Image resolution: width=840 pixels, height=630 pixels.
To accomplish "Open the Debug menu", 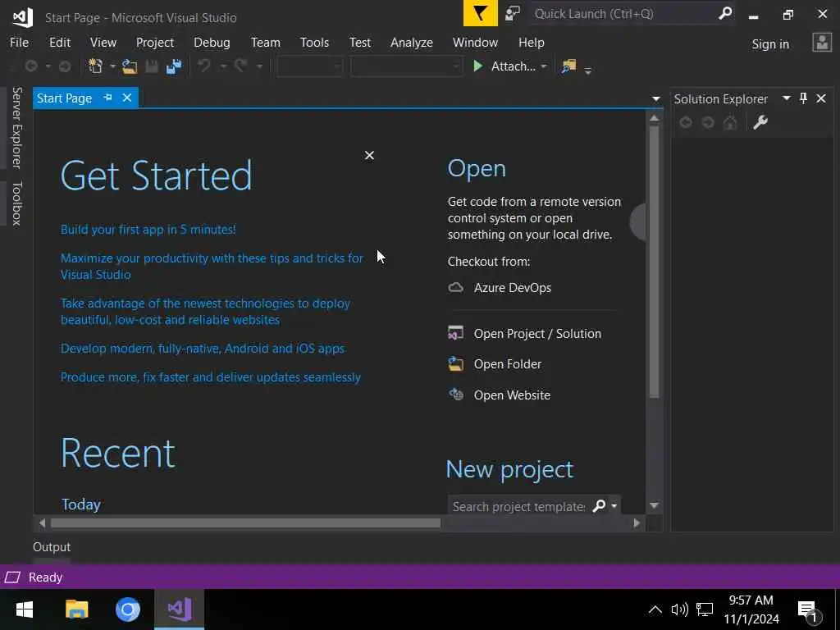I will click(212, 43).
